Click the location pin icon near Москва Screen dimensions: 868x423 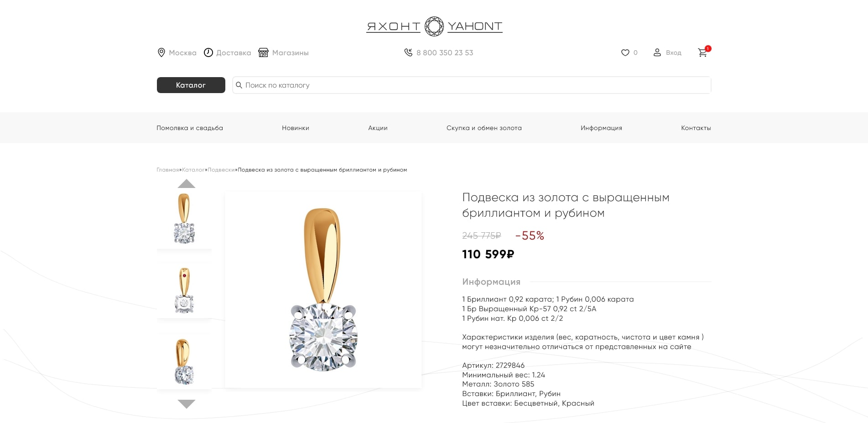[x=161, y=52]
